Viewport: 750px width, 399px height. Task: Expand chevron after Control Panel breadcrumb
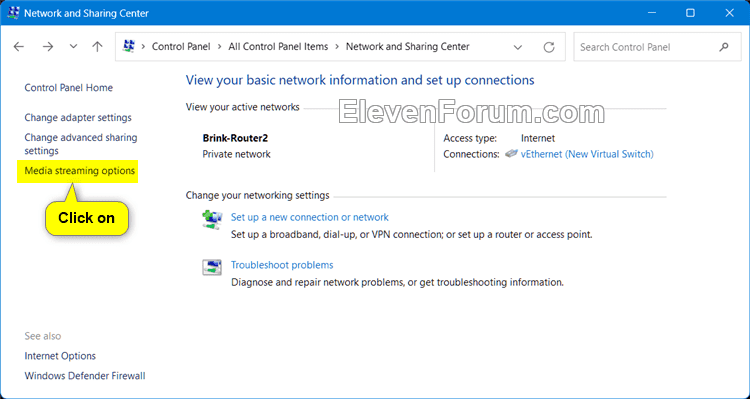(x=220, y=46)
